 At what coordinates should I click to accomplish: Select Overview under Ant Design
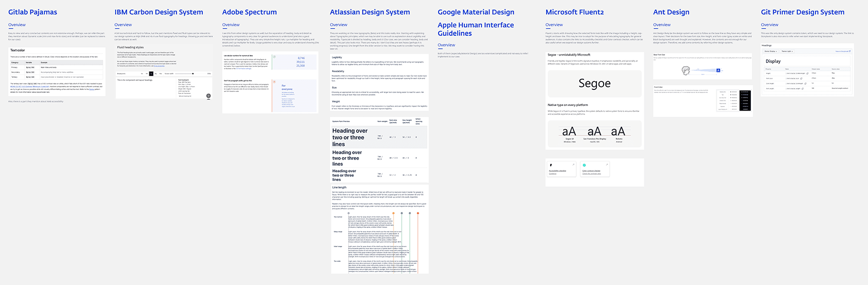point(662,25)
